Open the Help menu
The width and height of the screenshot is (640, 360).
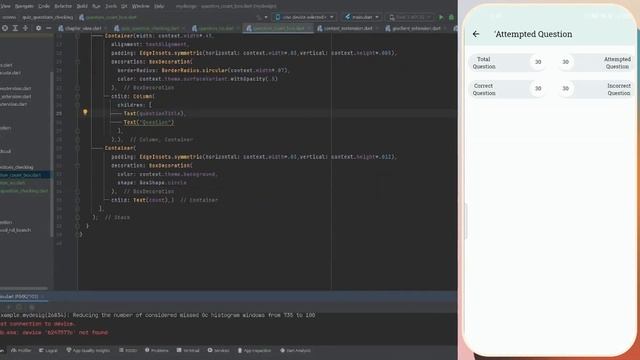[159, 6]
